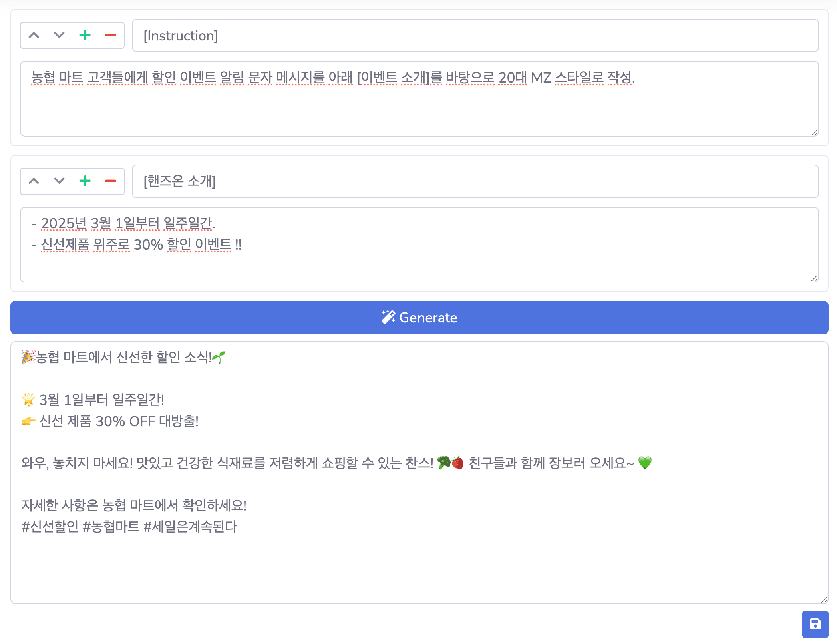Move the [핸즈온 소개] block down

coord(59,181)
